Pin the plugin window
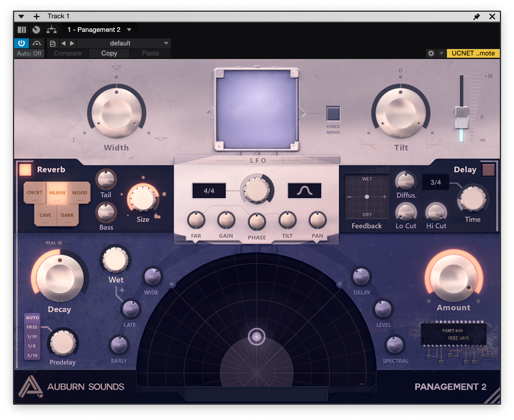This screenshot has height=420, width=514. coord(477,17)
